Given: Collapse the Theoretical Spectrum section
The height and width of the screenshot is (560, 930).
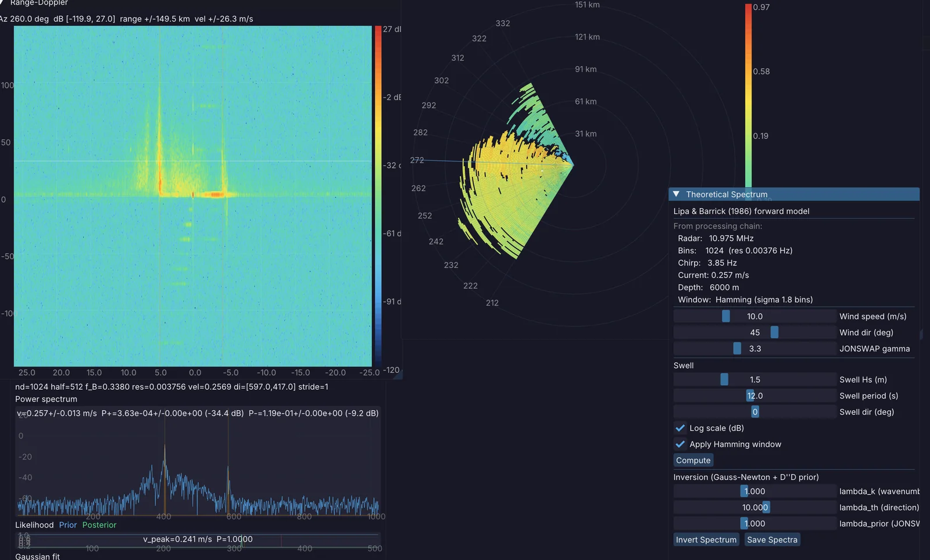Looking at the screenshot, I should point(676,194).
